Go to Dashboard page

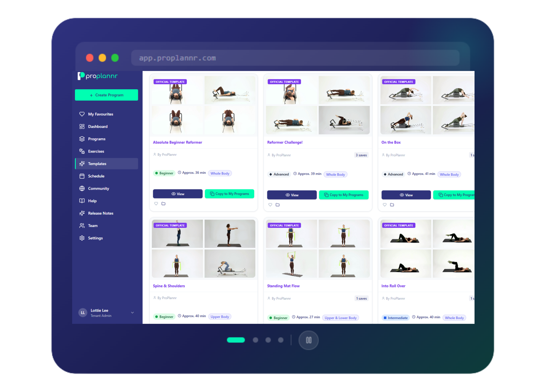106,126
